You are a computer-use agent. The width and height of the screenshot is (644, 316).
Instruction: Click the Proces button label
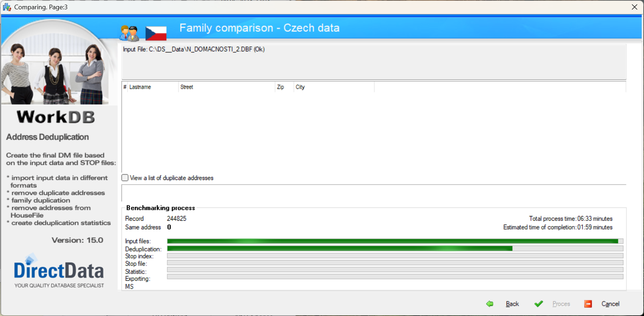[561, 304]
